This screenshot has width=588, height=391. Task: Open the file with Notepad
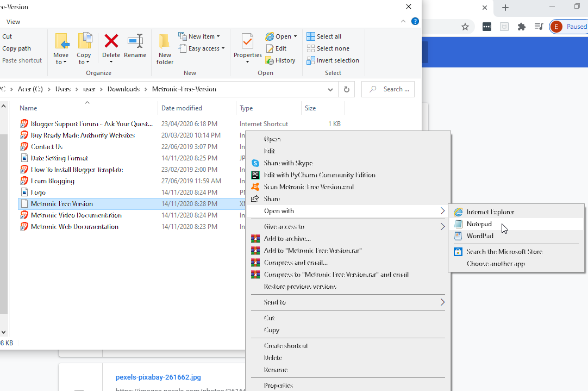click(516, 224)
